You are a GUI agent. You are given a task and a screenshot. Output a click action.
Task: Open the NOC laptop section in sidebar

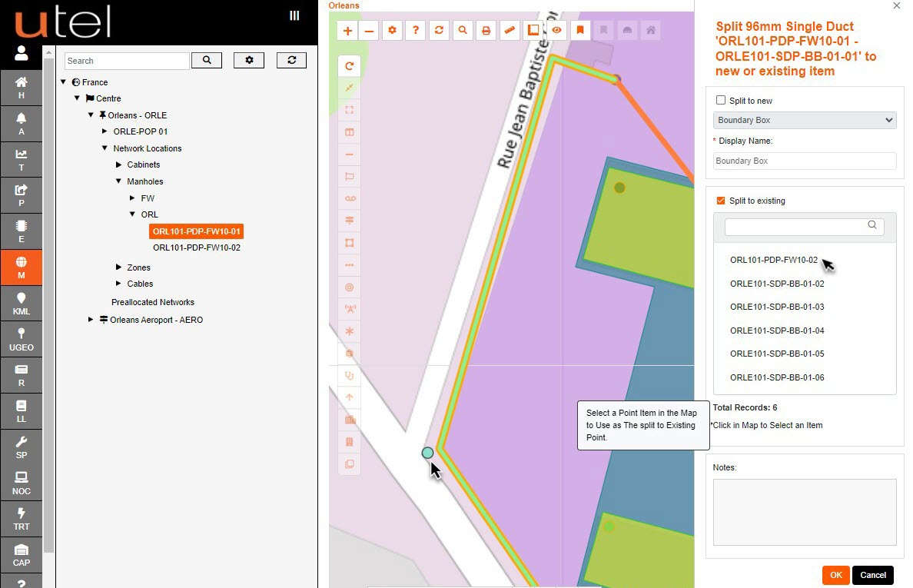[22, 483]
